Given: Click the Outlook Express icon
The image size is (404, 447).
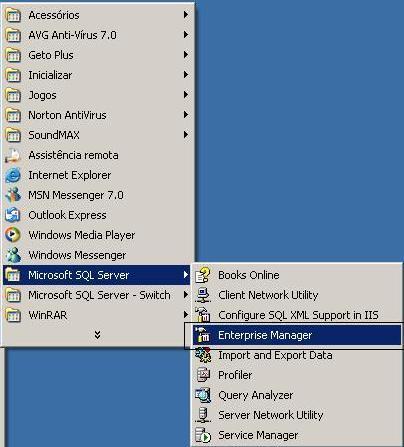Looking at the screenshot, I should coord(13,215).
